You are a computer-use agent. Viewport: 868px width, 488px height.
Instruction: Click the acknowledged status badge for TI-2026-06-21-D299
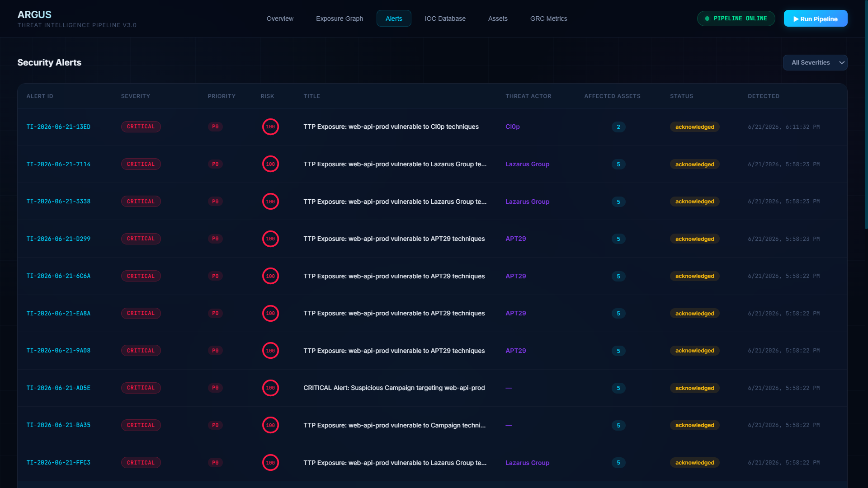[694, 239]
